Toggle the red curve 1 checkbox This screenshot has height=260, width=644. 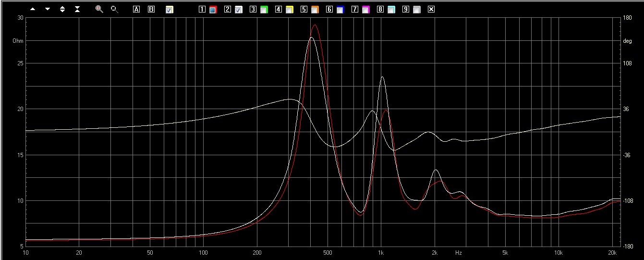coord(213,10)
